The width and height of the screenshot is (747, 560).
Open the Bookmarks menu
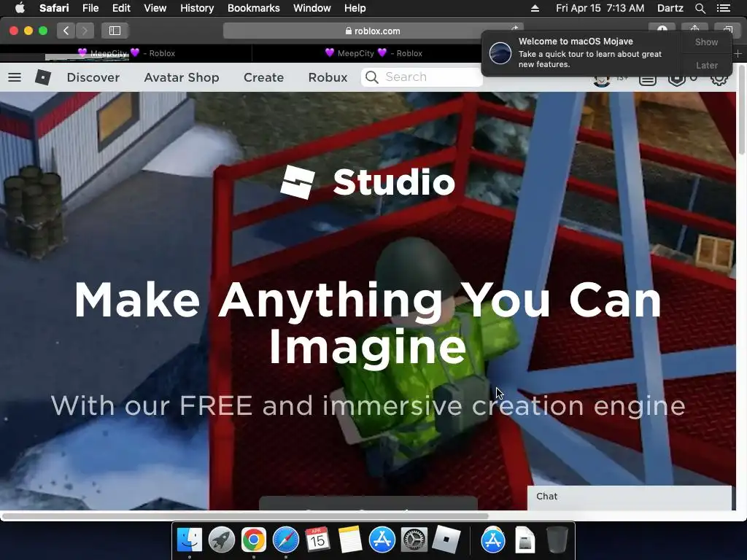click(254, 8)
